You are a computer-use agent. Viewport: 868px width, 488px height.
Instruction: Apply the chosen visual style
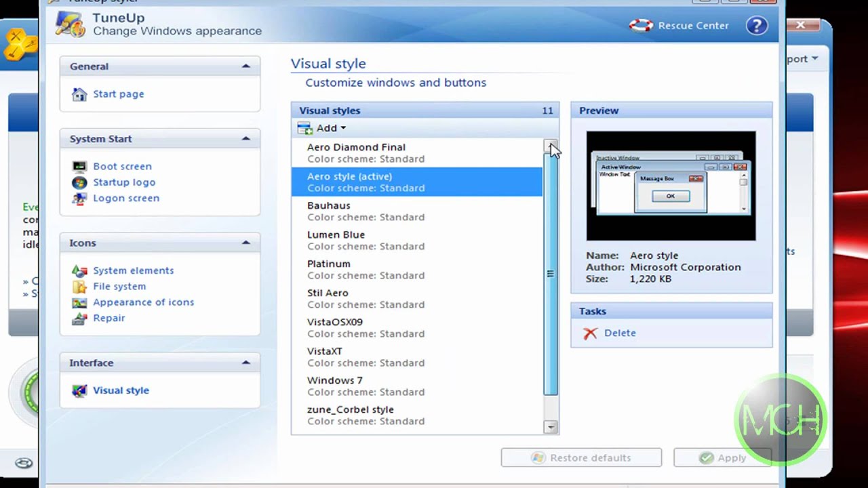[x=722, y=457]
